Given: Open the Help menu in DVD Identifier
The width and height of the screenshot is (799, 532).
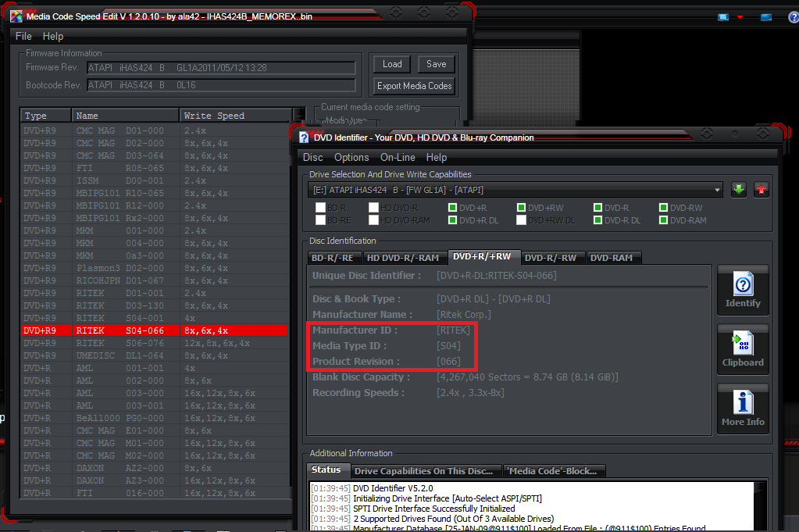Looking at the screenshot, I should pos(436,158).
